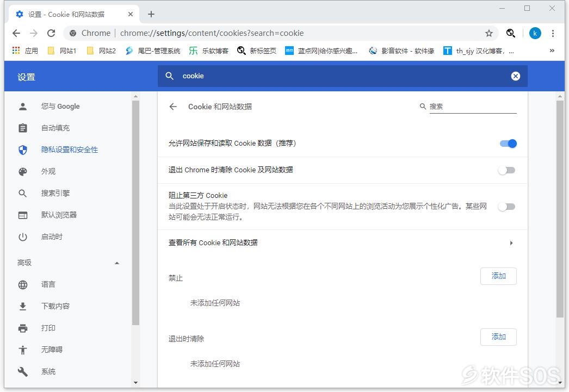Bookmark this page with star icon
Screen dimensions: 569x392
point(489,33)
